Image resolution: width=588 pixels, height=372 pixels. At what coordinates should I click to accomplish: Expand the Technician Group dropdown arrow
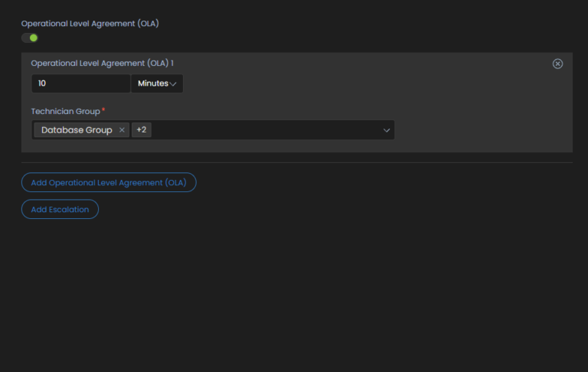387,131
